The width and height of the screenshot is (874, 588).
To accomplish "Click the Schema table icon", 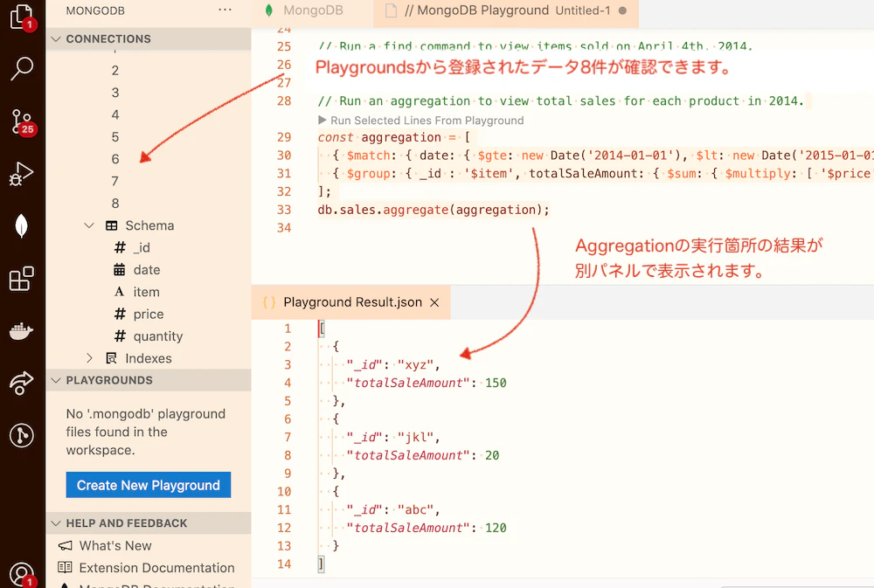I will tap(112, 225).
